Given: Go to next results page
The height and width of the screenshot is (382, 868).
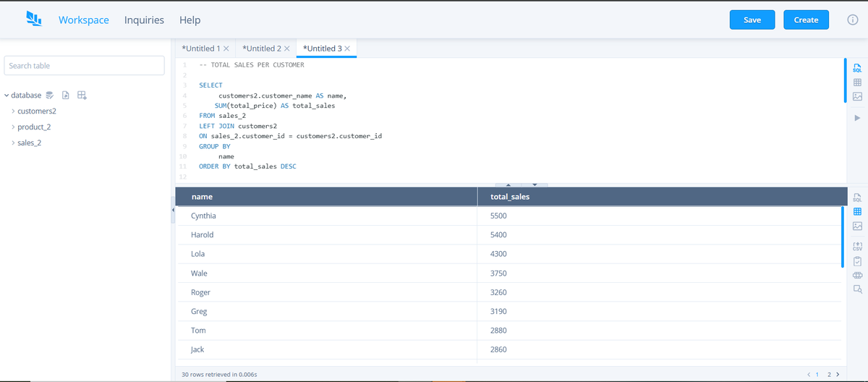Looking at the screenshot, I should tap(838, 375).
